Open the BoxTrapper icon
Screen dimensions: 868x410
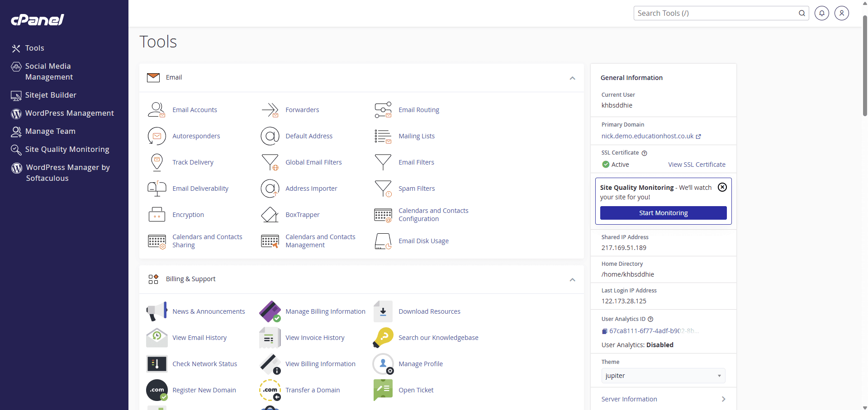[x=270, y=215]
